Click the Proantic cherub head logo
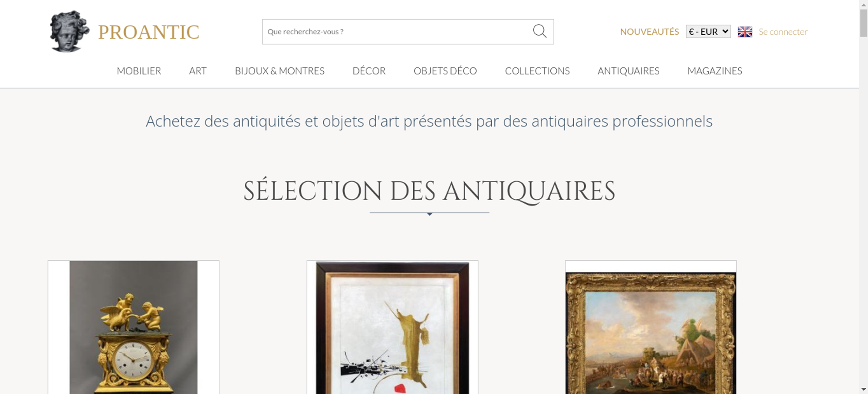Screen dimensions: 868x394 point(69,31)
